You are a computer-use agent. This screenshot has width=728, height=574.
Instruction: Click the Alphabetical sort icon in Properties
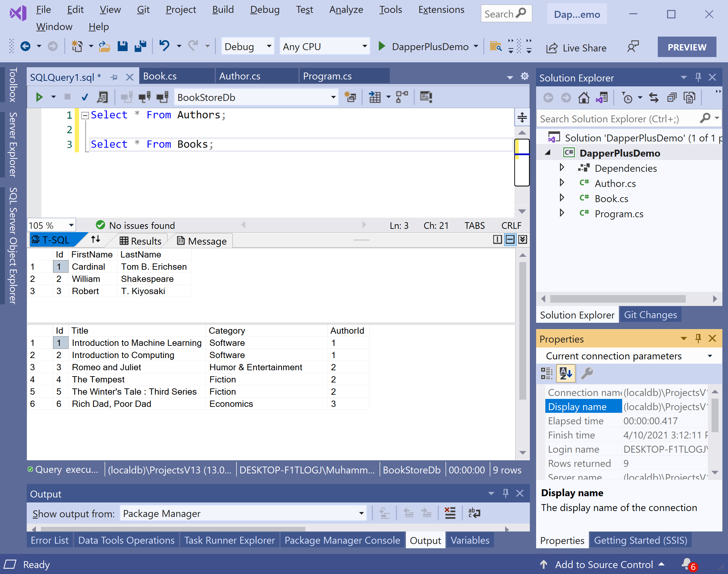566,373
